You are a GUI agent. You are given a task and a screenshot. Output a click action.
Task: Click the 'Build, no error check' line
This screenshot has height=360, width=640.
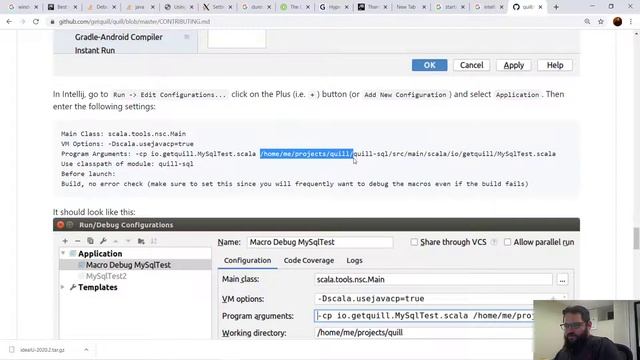[295, 184]
